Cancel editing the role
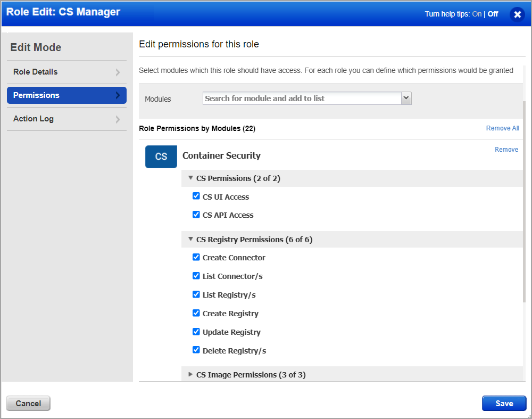The image size is (532, 419). coord(28,403)
